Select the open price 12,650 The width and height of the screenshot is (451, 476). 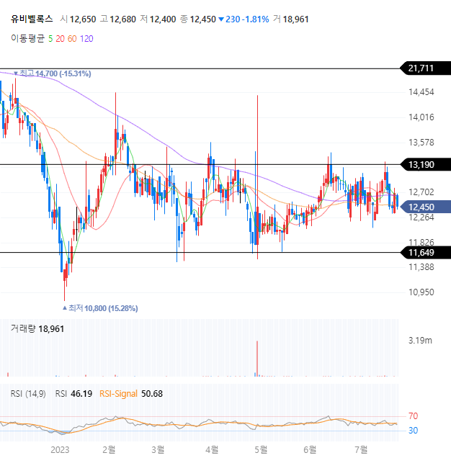(83, 19)
